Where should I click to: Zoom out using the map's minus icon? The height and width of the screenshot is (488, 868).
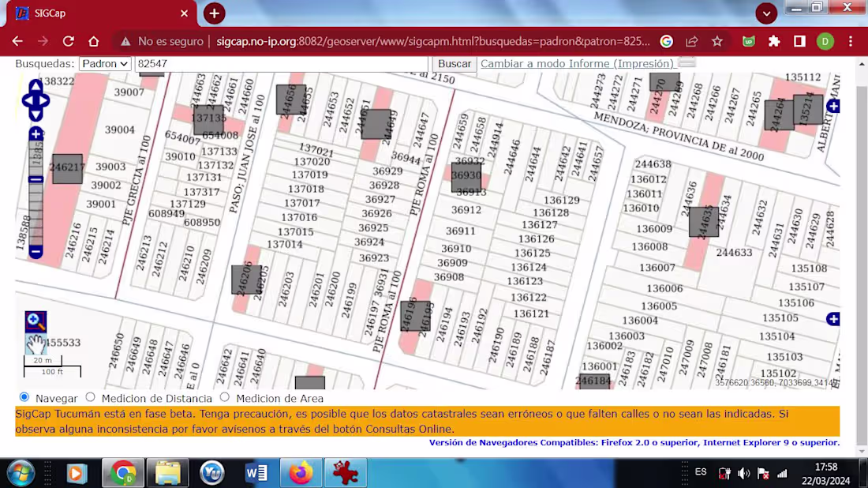pyautogui.click(x=35, y=251)
